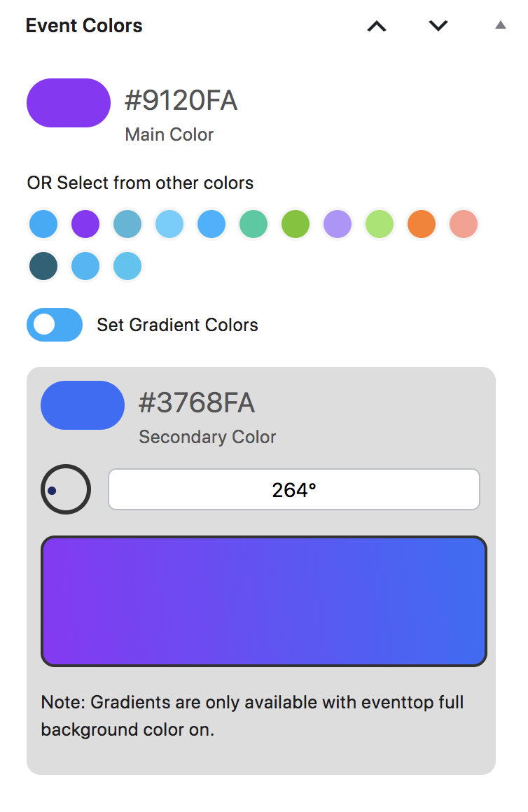This screenshot has height=812, width=528.
Task: Open the purple Main Color picker
Action: pyautogui.click(x=69, y=103)
